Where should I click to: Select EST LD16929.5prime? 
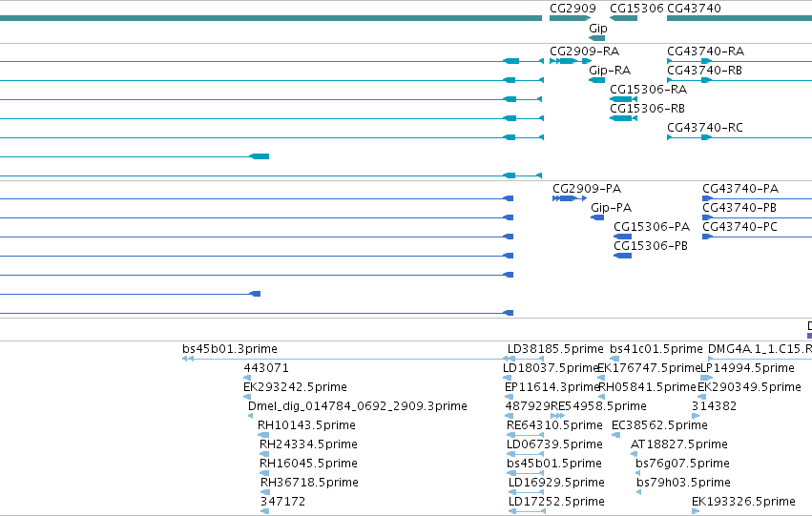point(556,483)
